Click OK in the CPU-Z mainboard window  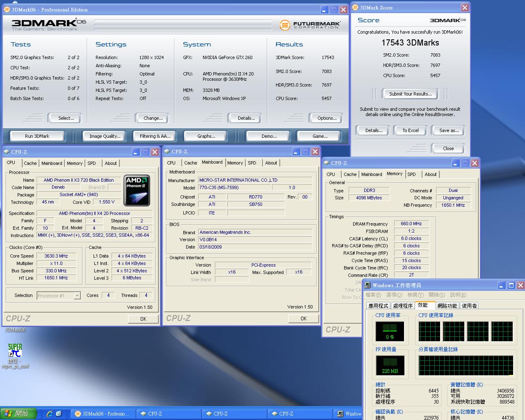point(304,319)
